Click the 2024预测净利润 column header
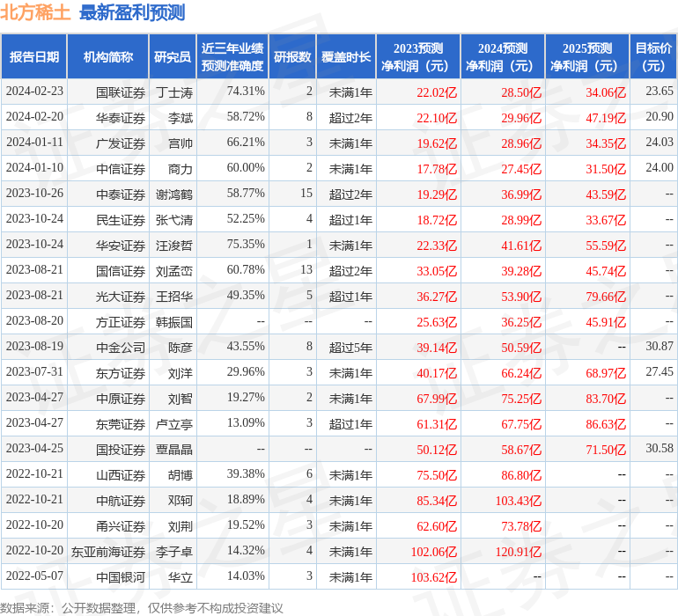The height and width of the screenshot is (616, 678). [503, 57]
